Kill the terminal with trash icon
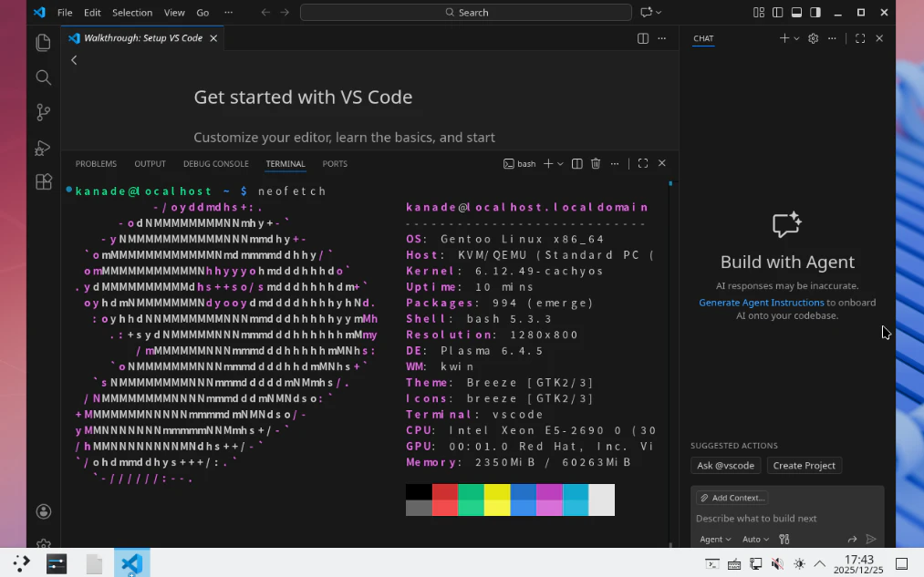Viewport: 924px width, 577px height. (x=596, y=164)
